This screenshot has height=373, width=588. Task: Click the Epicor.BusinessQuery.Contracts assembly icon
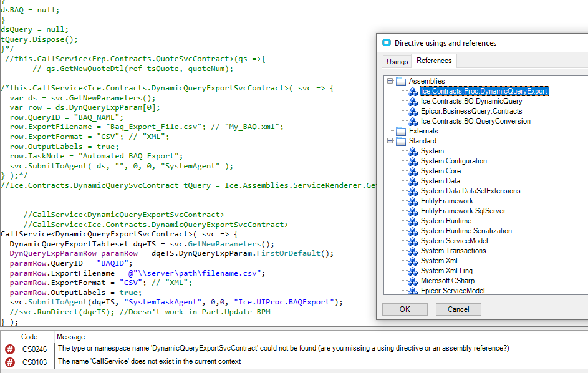(x=413, y=112)
